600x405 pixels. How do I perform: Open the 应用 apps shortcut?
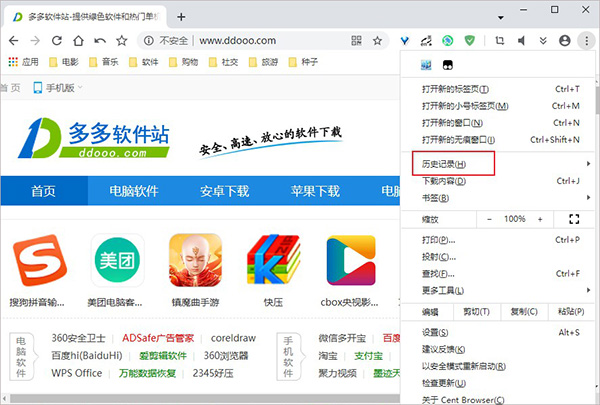23,62
